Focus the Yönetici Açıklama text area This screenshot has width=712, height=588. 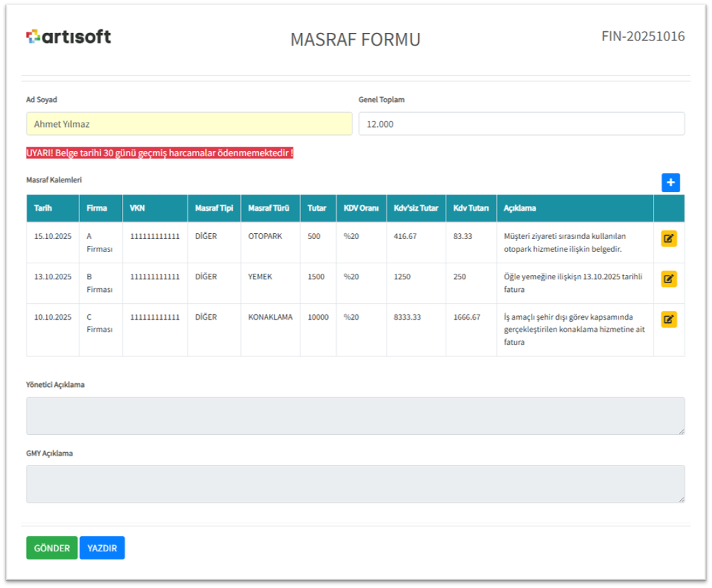[355, 416]
